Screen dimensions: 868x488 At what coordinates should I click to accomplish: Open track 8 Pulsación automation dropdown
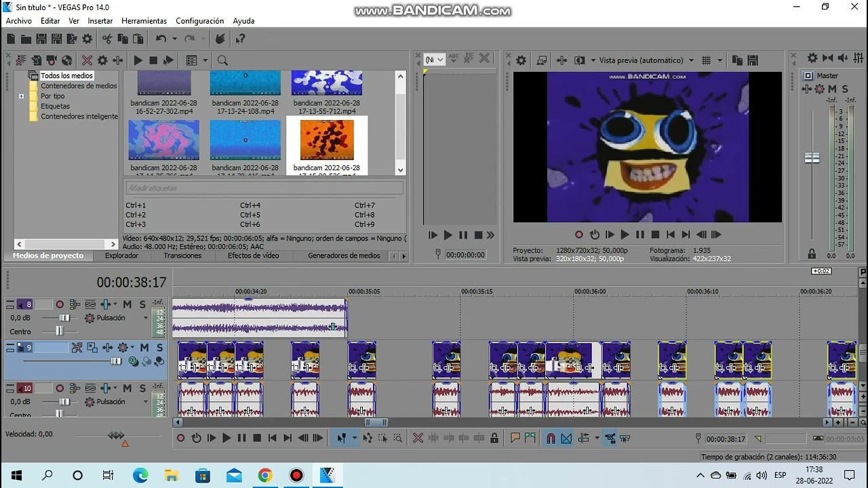pos(145,318)
